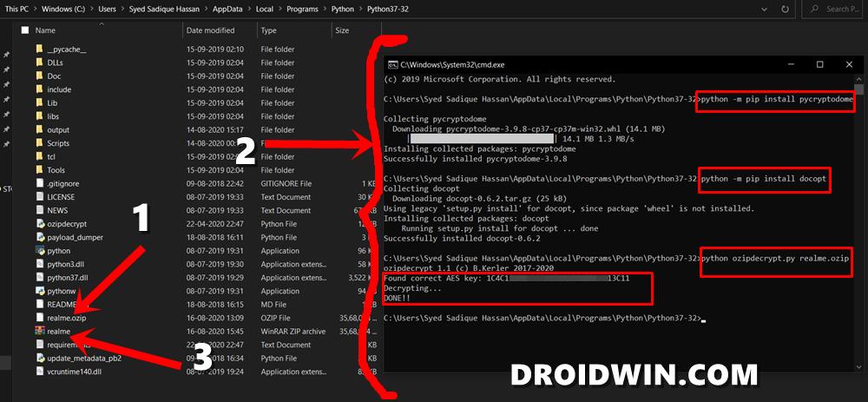
Task: Click "MD File" type cell
Action: coord(273,305)
